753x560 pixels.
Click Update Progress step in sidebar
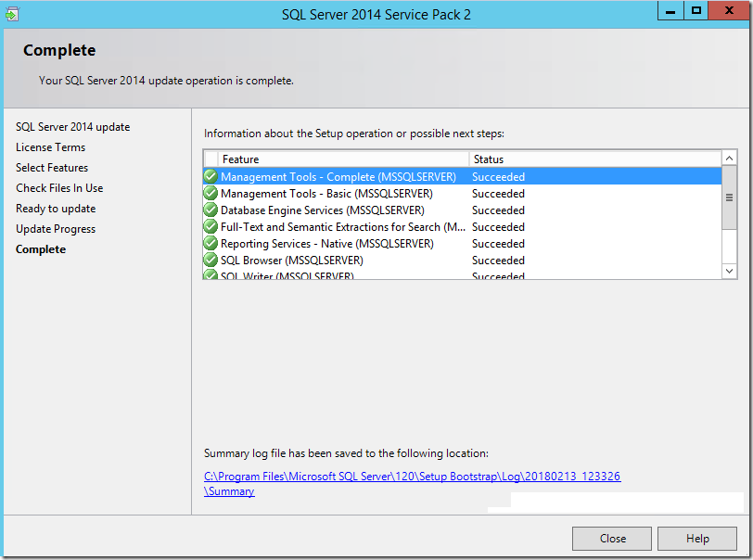pyautogui.click(x=56, y=229)
